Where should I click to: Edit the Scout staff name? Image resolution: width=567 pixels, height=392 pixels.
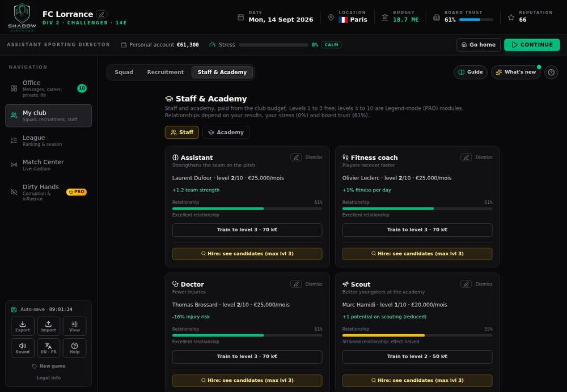[466, 284]
